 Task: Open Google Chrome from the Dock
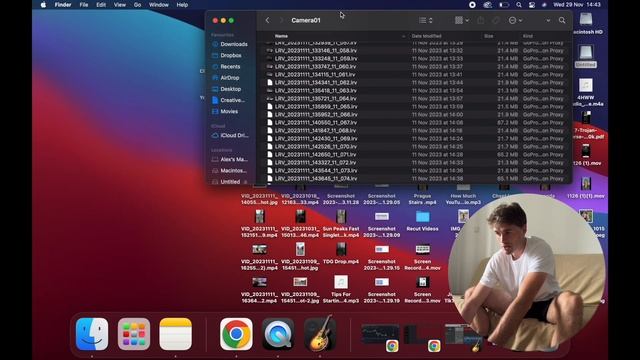click(236, 334)
